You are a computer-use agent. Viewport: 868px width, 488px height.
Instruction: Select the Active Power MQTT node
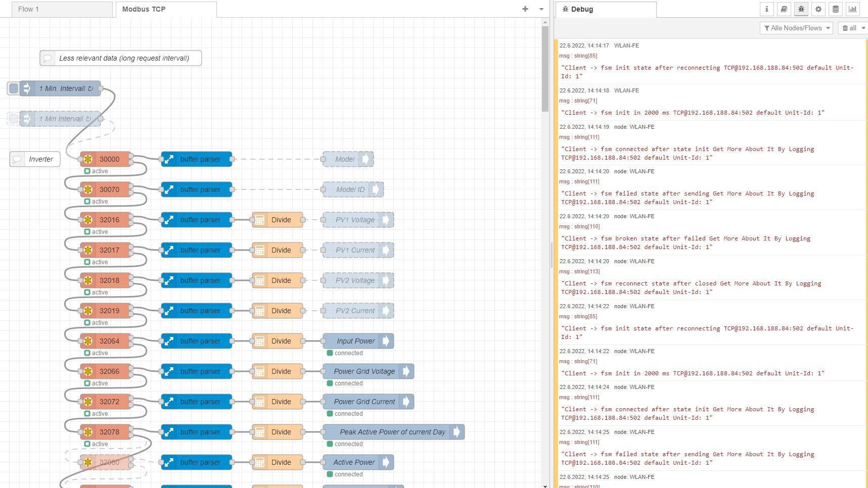pyautogui.click(x=358, y=462)
